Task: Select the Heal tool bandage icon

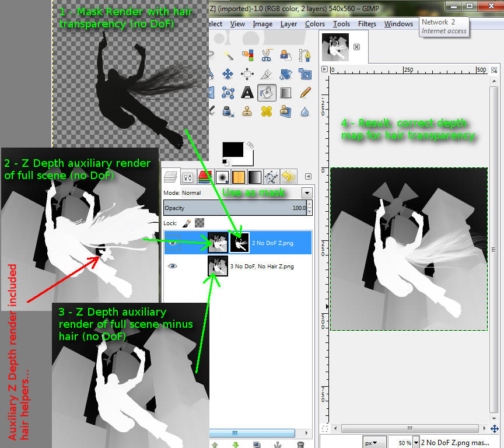Action: (267, 111)
